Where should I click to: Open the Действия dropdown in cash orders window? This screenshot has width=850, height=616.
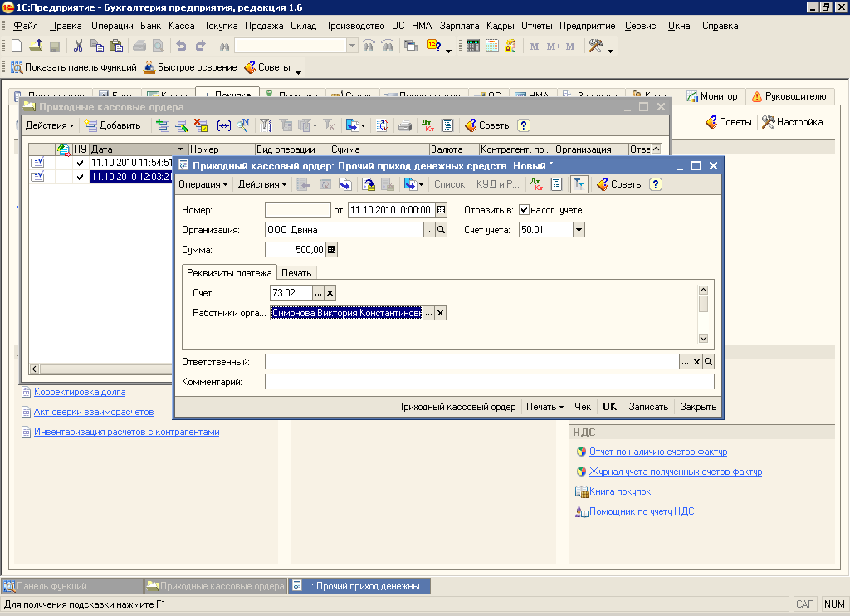pos(50,126)
